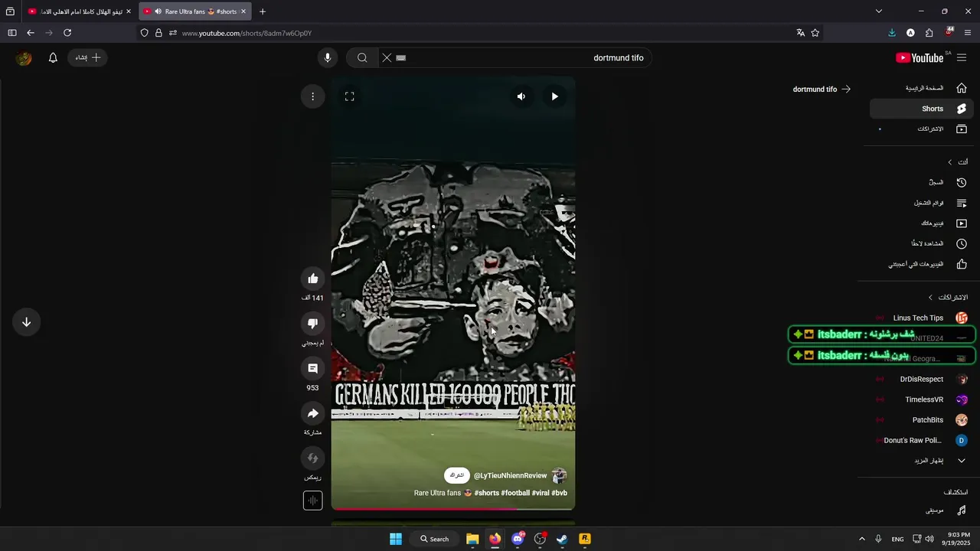980x551 pixels.
Task: Click the dortmund tifo search field
Action: click(514, 57)
